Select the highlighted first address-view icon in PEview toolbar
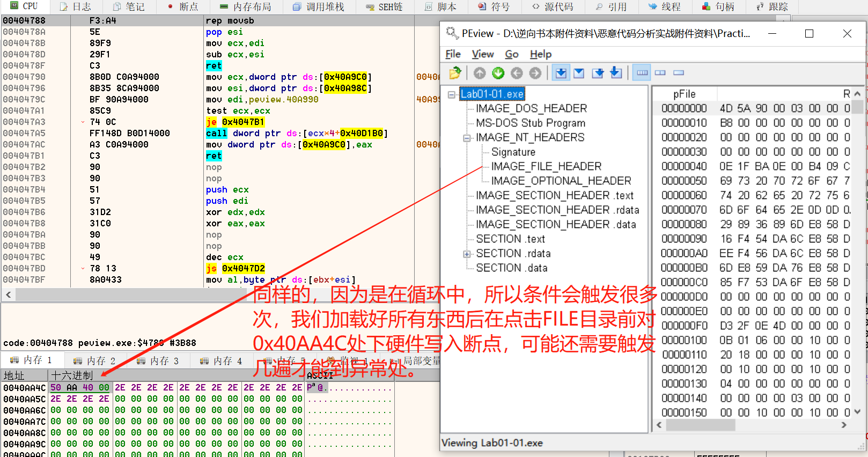The width and height of the screenshot is (868, 457). [x=561, y=73]
